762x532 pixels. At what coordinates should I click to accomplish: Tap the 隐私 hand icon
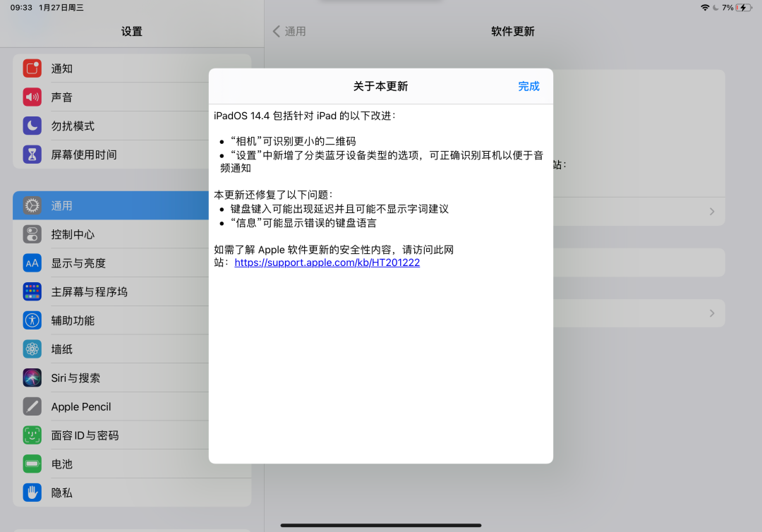point(32,492)
